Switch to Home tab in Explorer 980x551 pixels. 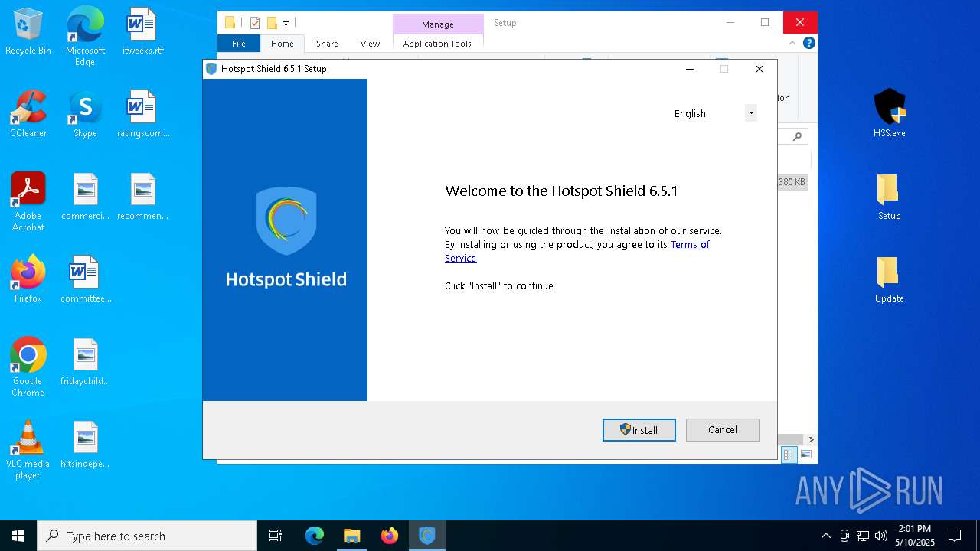coord(283,44)
